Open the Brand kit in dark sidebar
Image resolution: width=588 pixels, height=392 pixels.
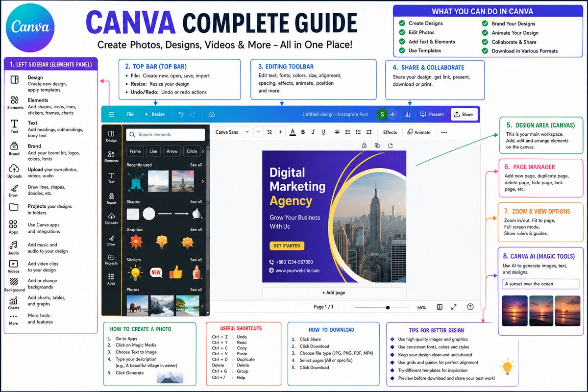111,198
